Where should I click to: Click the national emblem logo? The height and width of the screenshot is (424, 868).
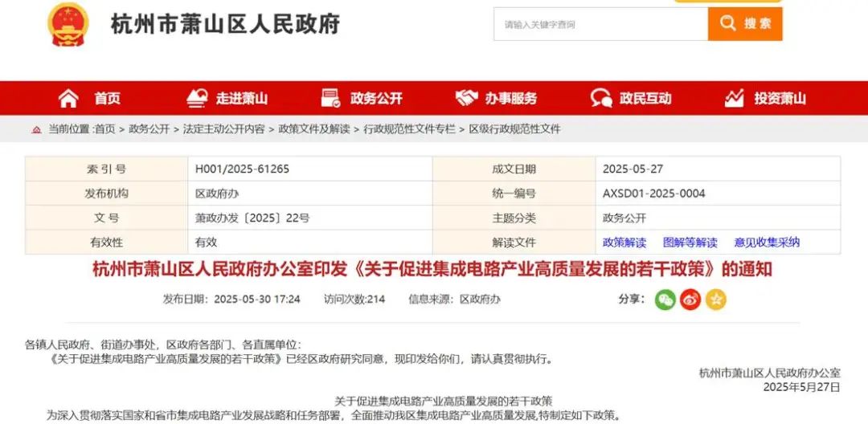pos(68,24)
